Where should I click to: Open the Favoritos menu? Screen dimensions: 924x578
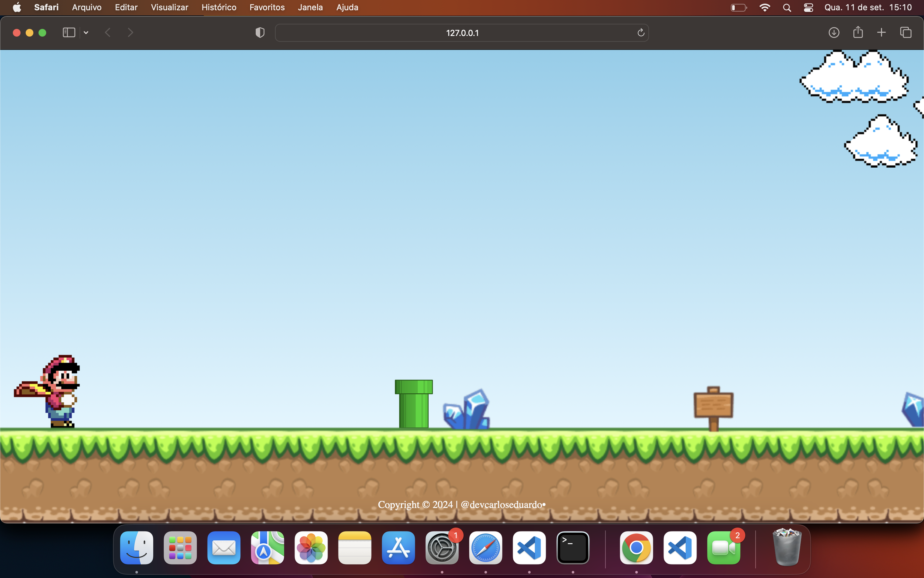267,7
